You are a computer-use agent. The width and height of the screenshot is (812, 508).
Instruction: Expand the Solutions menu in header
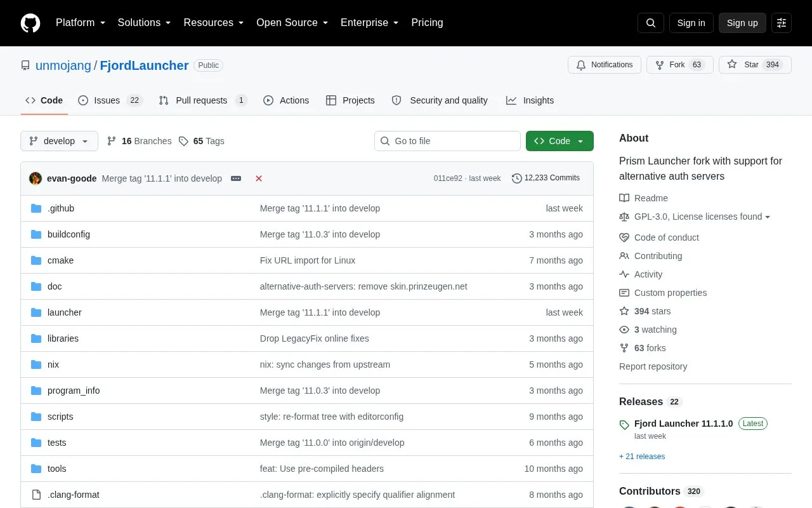coord(144,23)
